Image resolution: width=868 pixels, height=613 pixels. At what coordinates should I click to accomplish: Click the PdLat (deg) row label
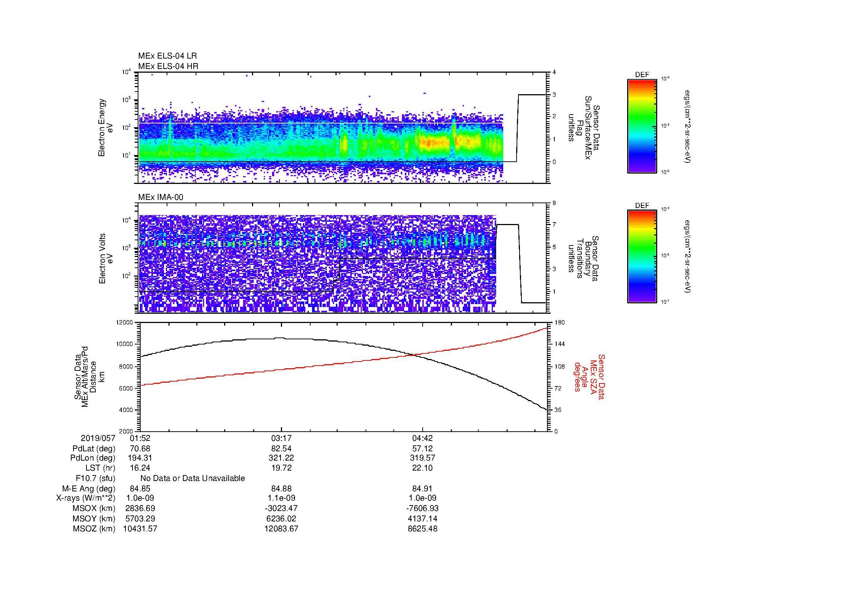click(x=94, y=449)
